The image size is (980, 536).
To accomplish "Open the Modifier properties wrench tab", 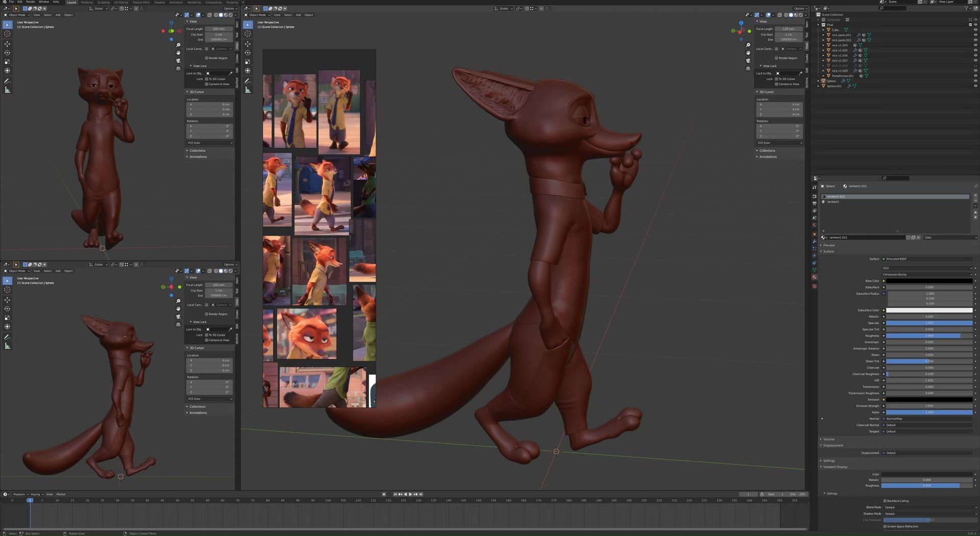I will [x=815, y=241].
